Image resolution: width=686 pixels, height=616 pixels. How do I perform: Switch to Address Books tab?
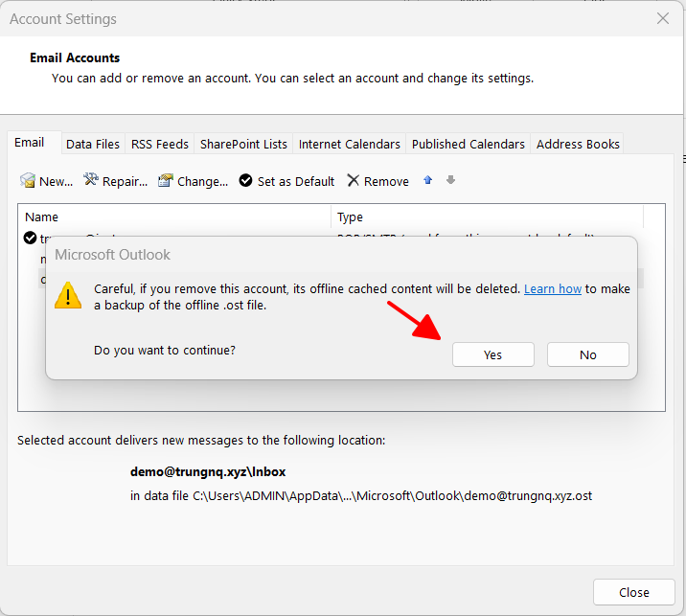pos(578,144)
